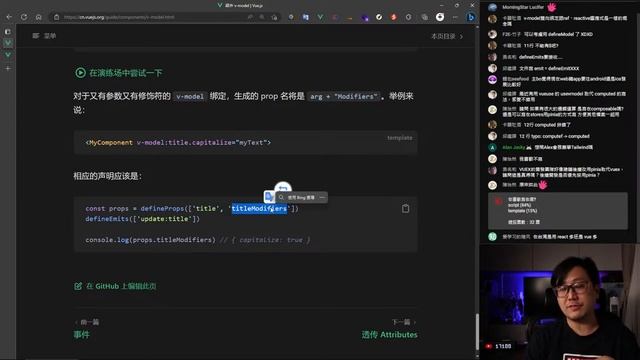Click the pink hand emoji in top chat message
The image size is (640, 360).
552,7
